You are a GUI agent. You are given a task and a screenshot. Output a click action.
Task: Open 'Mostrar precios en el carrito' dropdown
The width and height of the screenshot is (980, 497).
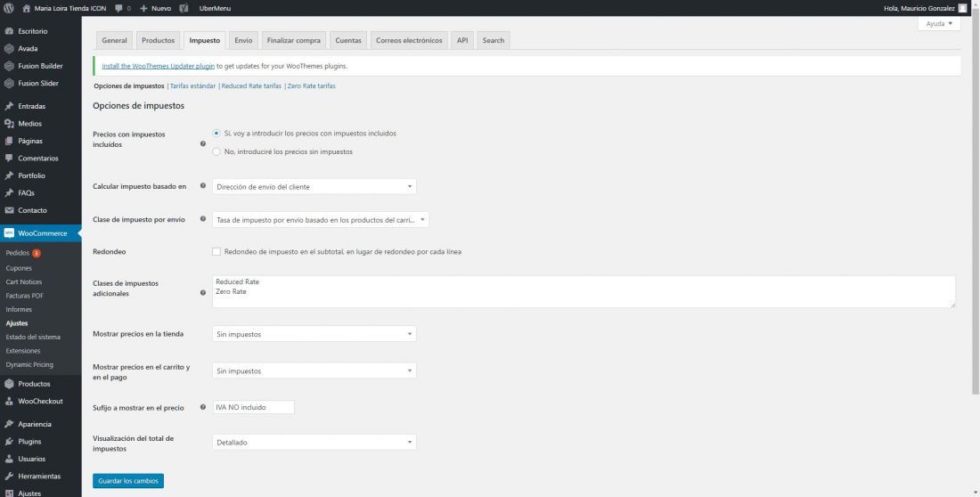point(314,371)
